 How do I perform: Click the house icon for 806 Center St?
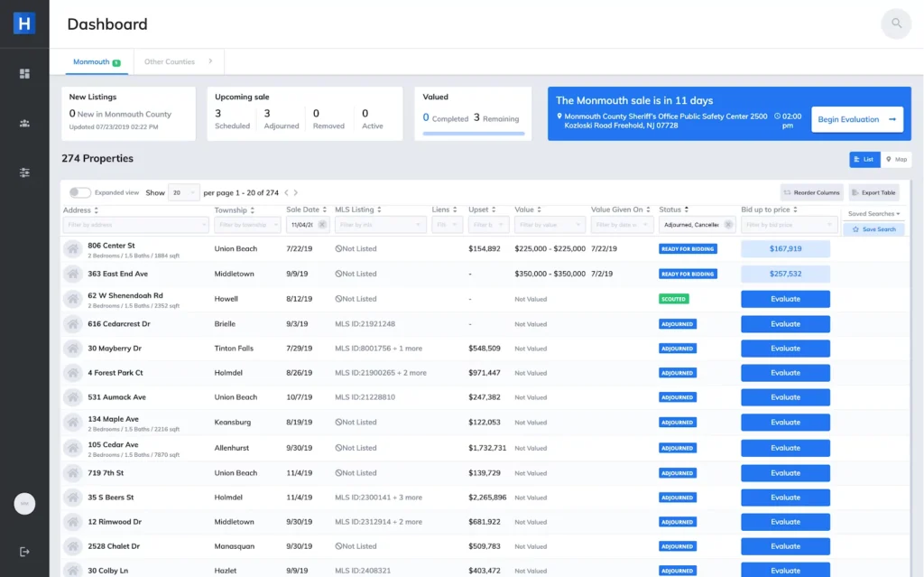tap(72, 248)
